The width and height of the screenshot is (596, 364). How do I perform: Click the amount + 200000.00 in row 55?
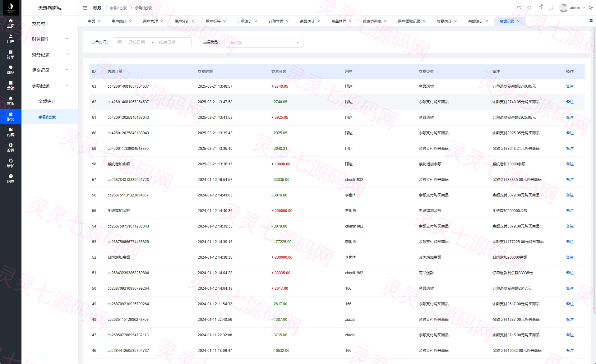pos(282,211)
